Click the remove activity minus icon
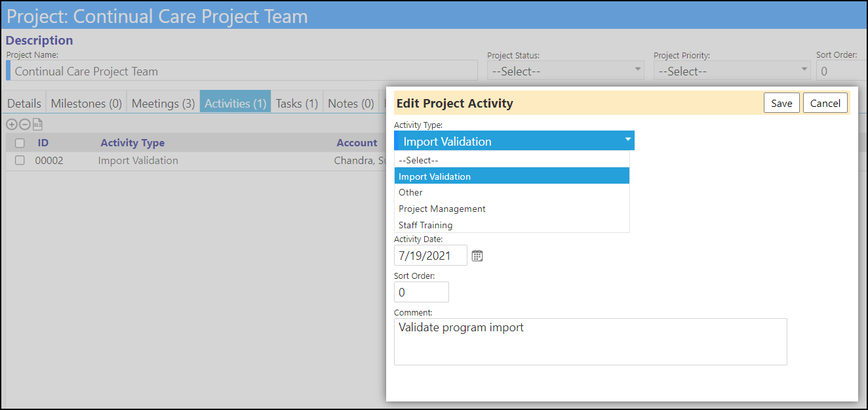The width and height of the screenshot is (868, 410). tap(25, 124)
